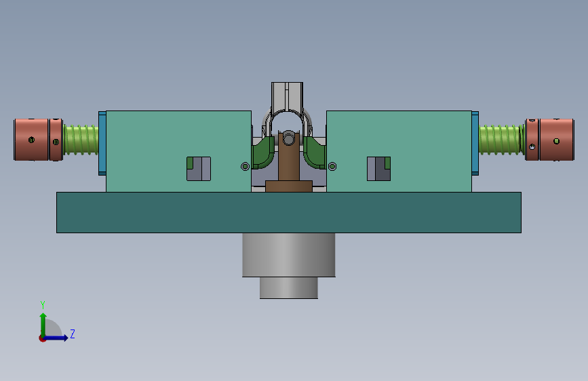Select the narrow ring of left coupling
588x381 pixels.
tap(56, 140)
